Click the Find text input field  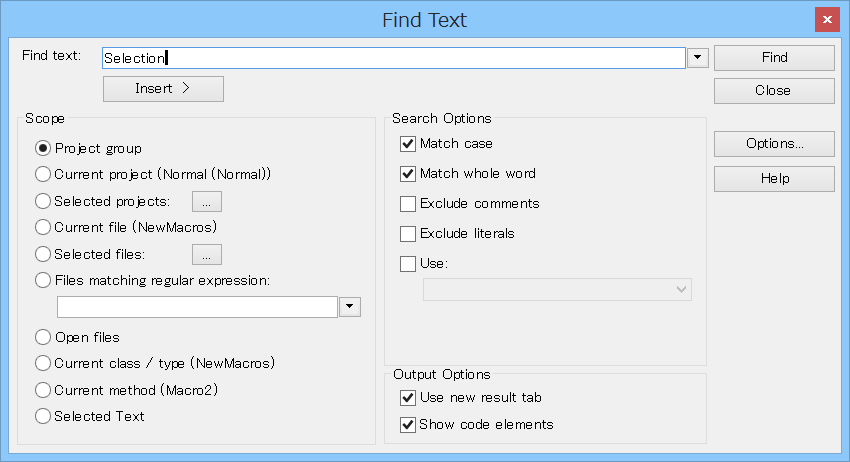pos(393,58)
